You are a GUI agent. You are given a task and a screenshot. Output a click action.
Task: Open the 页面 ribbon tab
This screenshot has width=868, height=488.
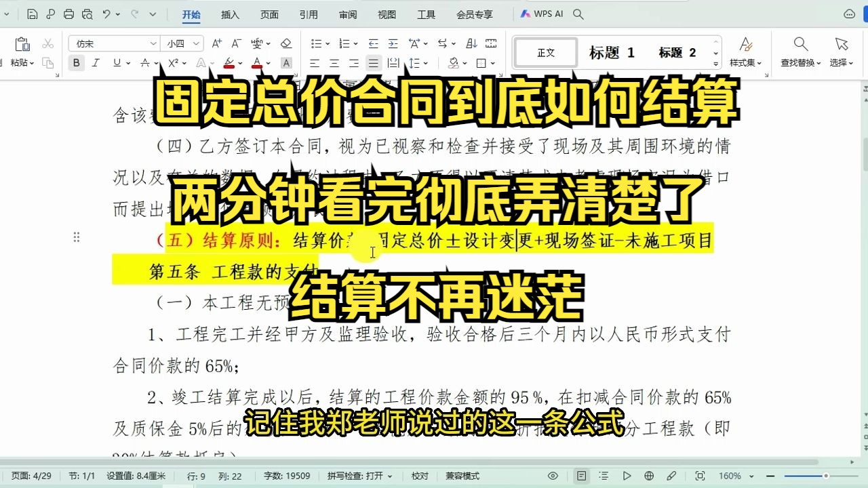click(x=269, y=14)
